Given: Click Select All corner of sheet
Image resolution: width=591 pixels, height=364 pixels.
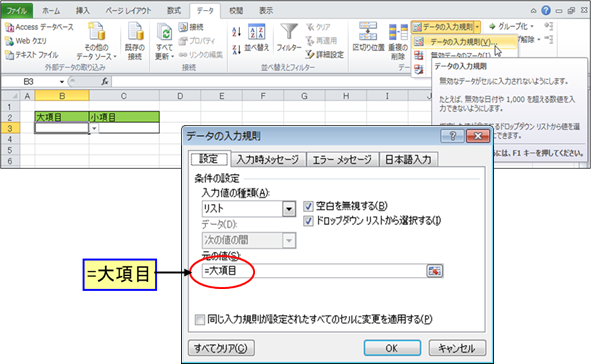Looking at the screenshot, I should pyautogui.click(x=11, y=96).
